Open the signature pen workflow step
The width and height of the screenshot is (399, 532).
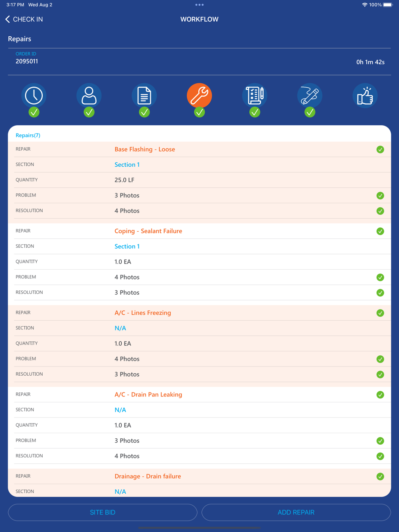point(310,96)
